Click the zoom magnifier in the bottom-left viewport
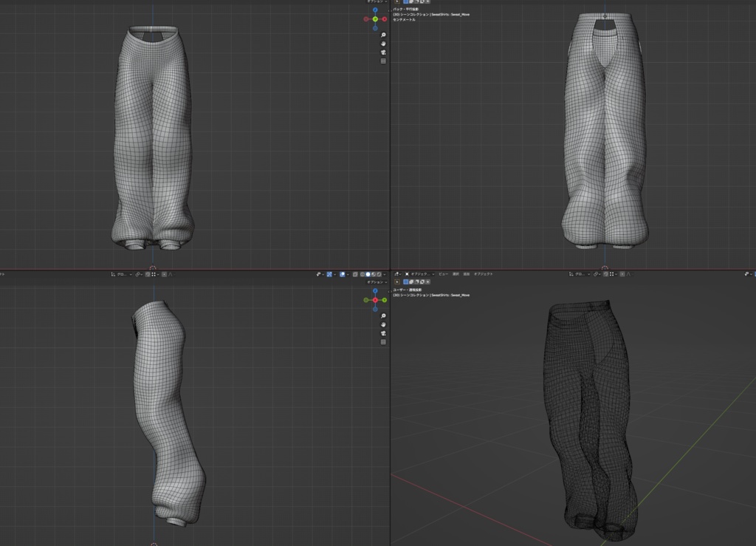 [383, 316]
